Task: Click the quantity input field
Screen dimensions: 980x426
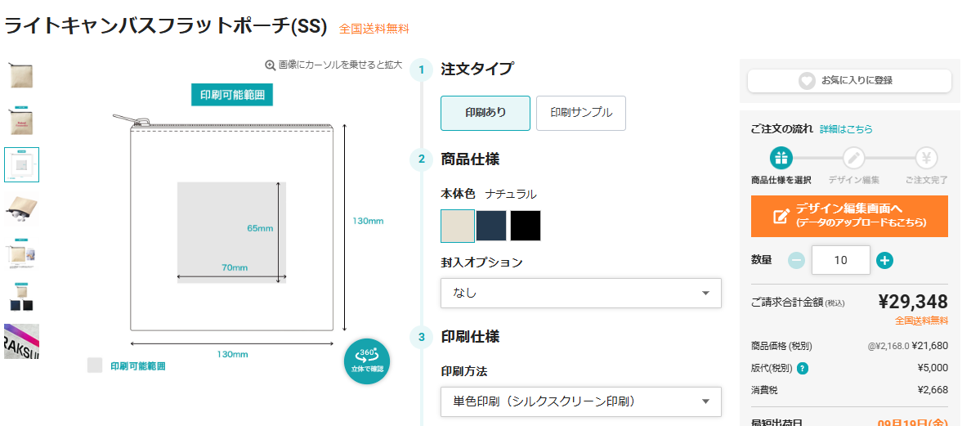Action: tap(840, 260)
